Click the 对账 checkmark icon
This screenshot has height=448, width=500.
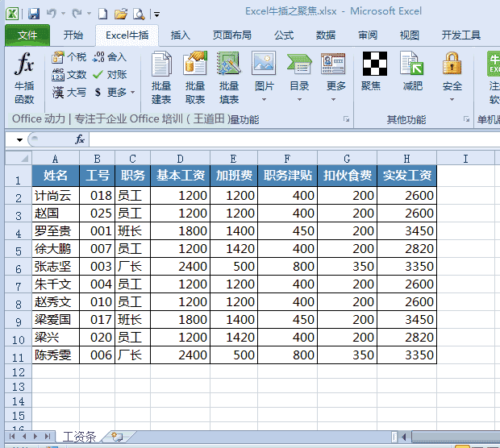point(98,75)
